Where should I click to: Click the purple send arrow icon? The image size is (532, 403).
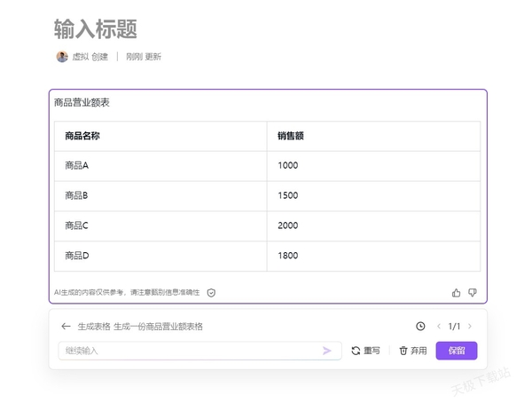(x=327, y=351)
